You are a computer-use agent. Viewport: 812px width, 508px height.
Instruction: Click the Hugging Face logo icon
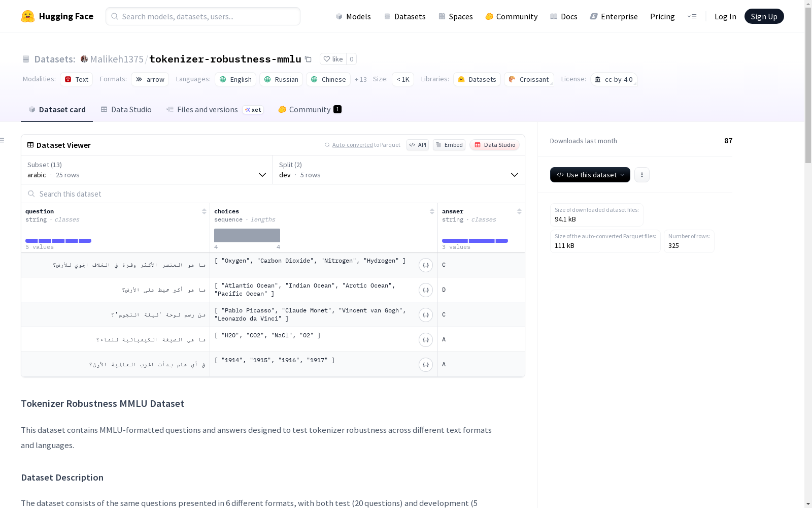point(28,16)
